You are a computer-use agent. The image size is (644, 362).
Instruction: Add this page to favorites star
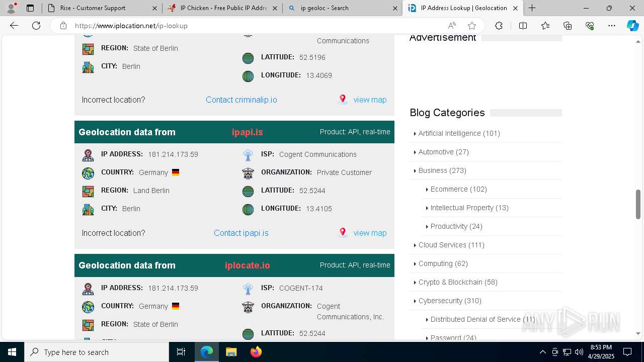point(471,26)
